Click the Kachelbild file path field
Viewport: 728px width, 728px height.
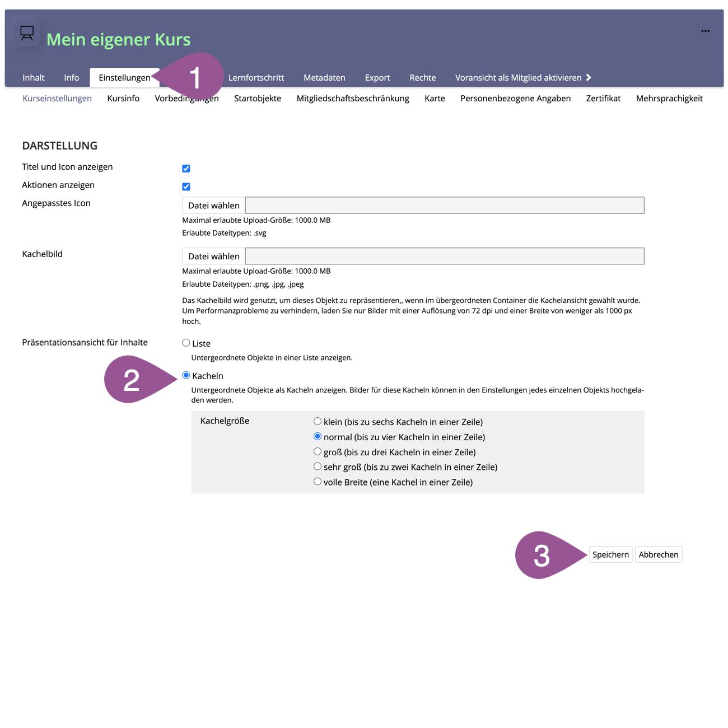(x=445, y=256)
